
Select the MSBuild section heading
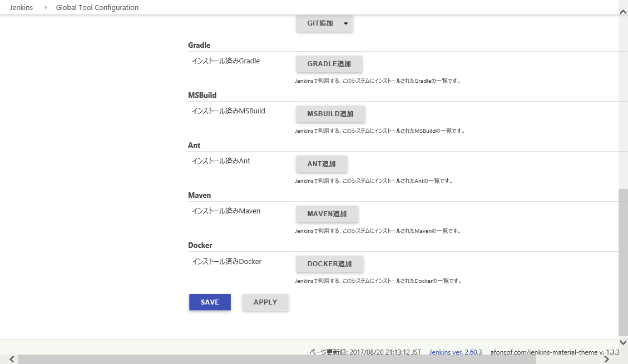coord(202,95)
